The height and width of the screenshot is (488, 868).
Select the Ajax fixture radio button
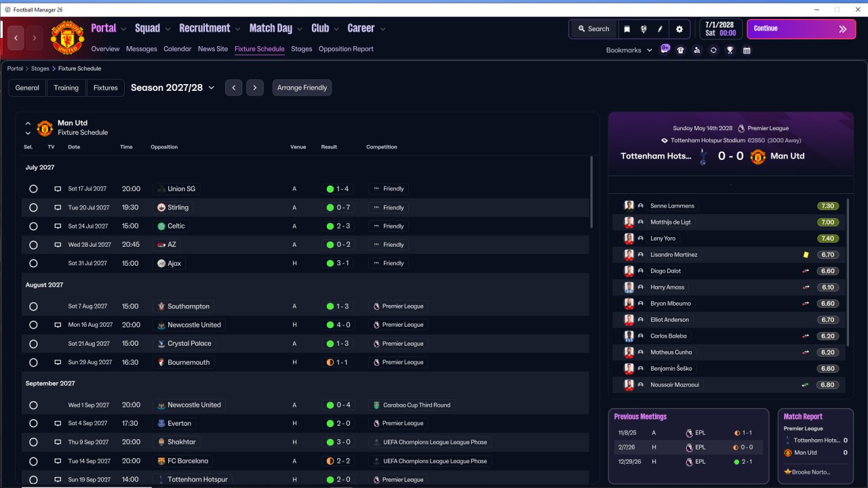tap(33, 264)
